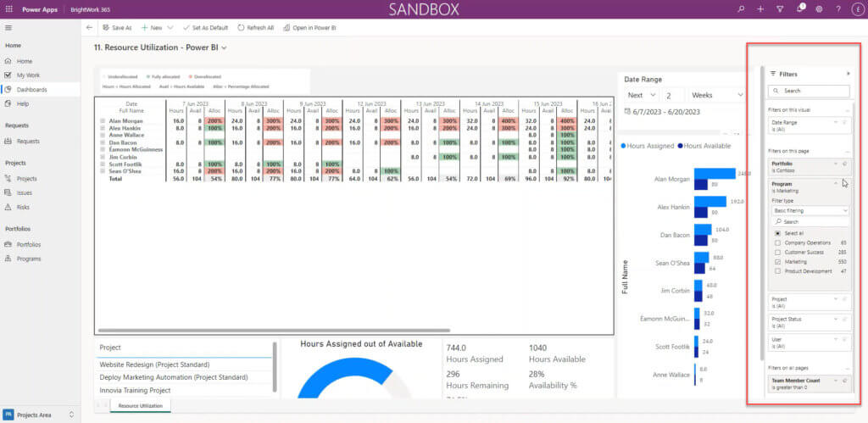This screenshot has width=868, height=423.
Task: Open the user account avatar
Action: [x=858, y=9]
